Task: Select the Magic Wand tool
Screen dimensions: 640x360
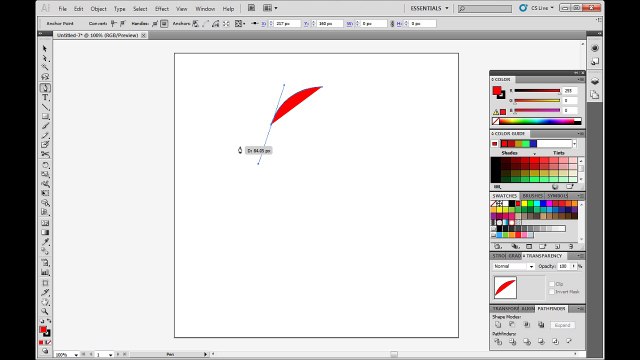Action: [45, 67]
